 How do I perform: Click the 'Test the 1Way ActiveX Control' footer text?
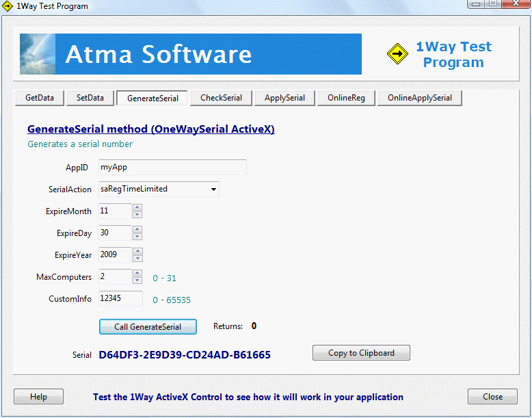point(248,397)
